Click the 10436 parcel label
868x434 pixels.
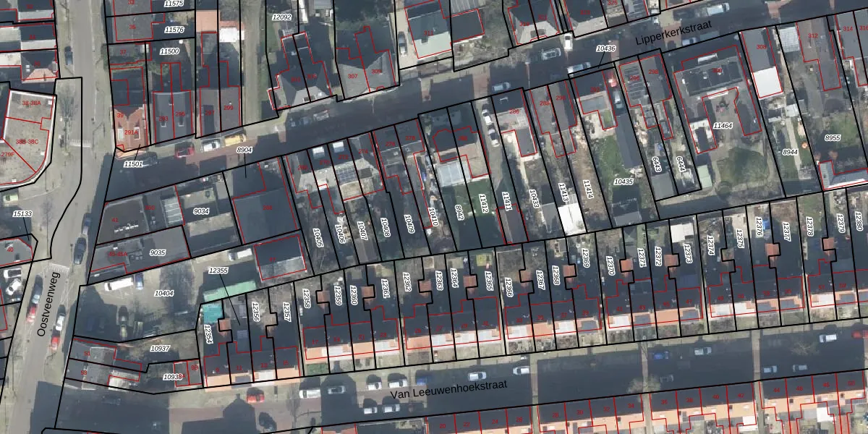(x=605, y=48)
